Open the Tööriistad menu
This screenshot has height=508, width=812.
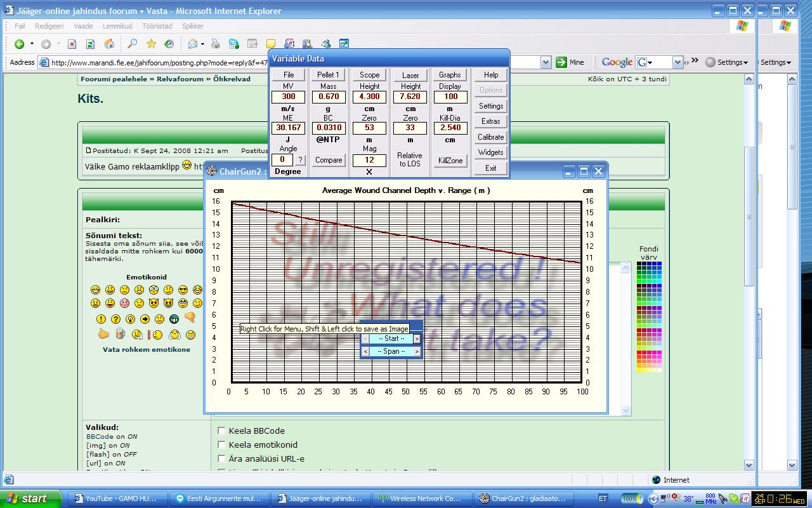tap(157, 26)
